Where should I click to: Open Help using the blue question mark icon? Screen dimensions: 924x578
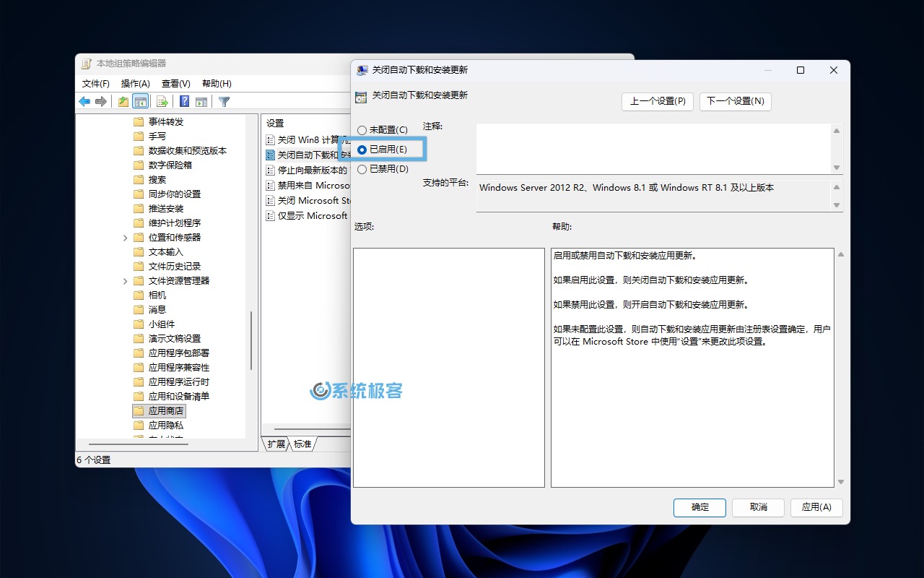coord(184,102)
